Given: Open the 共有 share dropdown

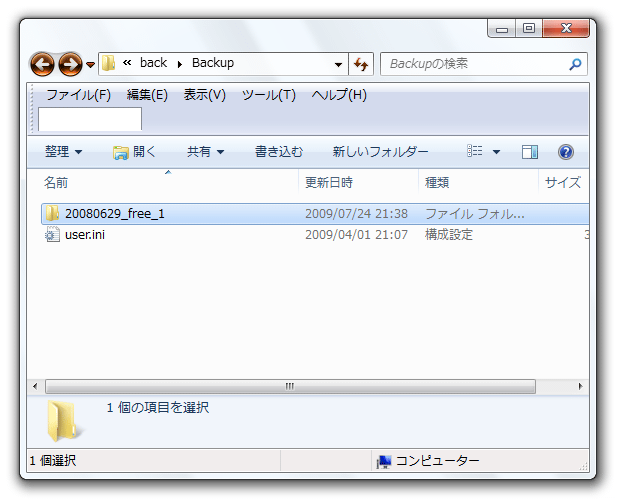Looking at the screenshot, I should pos(205,152).
